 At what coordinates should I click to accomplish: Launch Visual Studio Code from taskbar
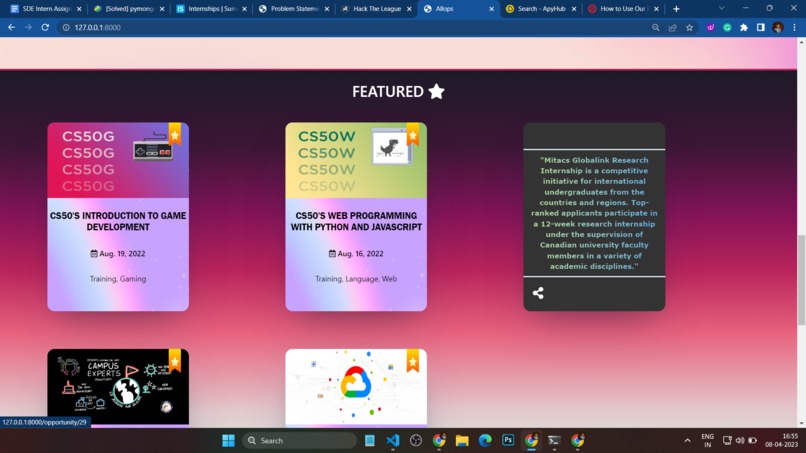(393, 440)
